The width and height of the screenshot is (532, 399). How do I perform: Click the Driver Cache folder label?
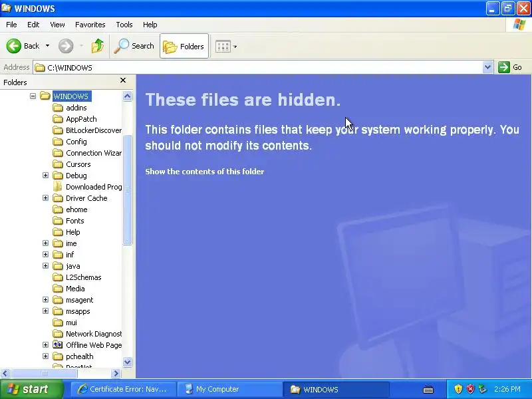(x=86, y=198)
